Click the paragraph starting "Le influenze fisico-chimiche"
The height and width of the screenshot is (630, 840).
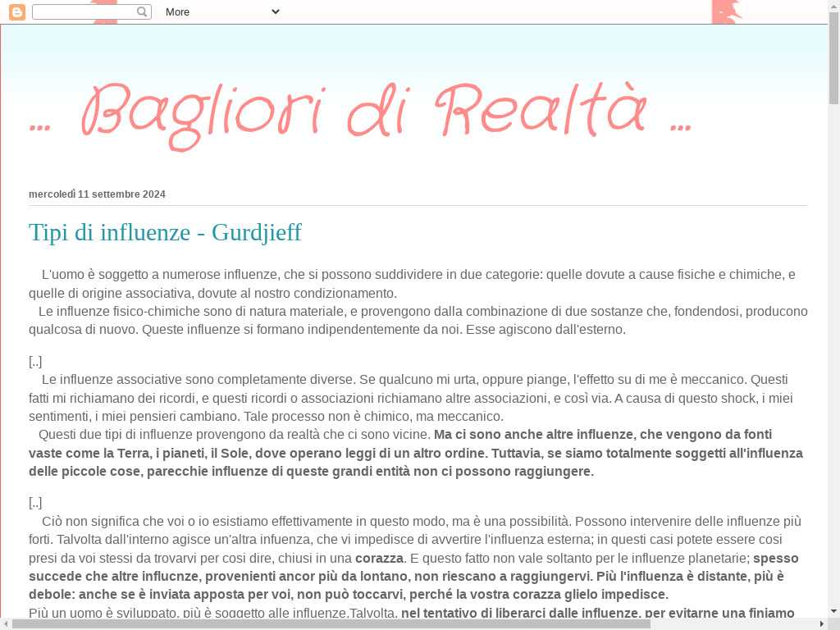click(x=418, y=321)
